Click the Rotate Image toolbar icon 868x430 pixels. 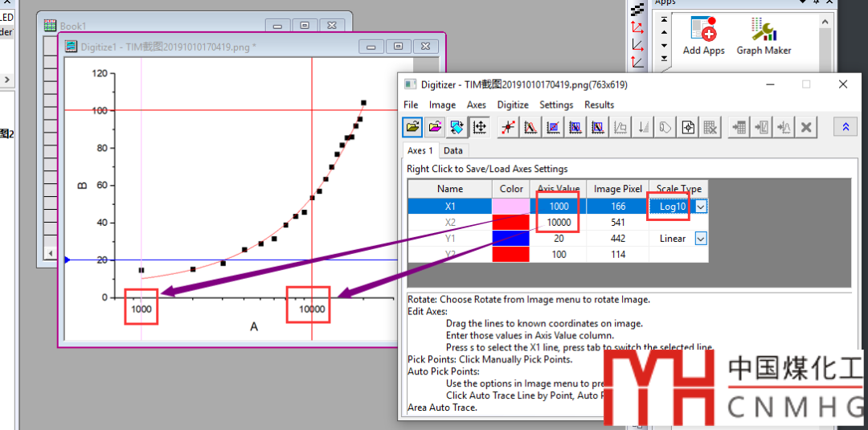click(457, 127)
